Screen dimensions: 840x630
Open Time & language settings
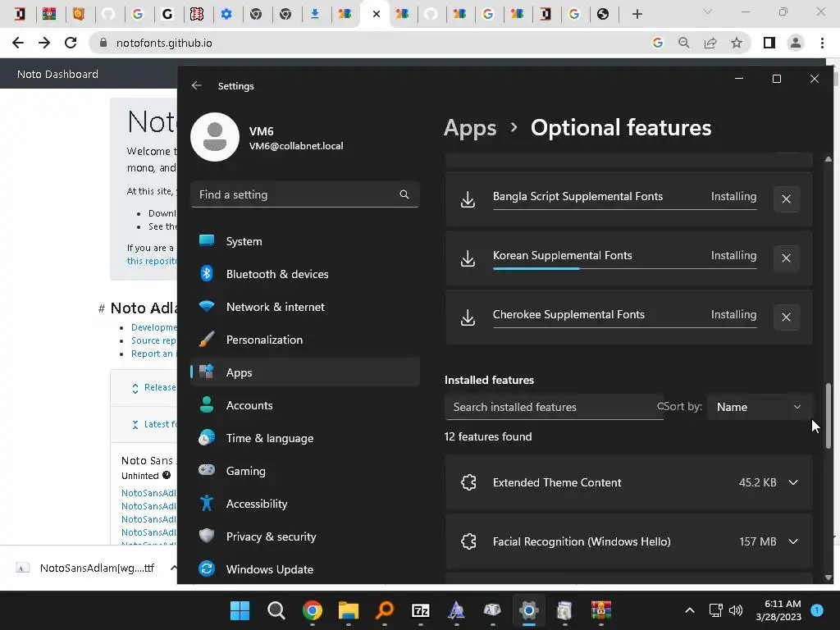point(305,438)
